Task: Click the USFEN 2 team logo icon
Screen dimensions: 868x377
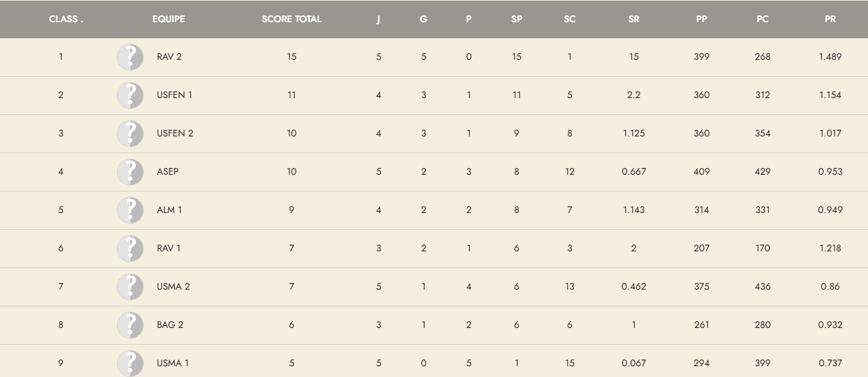Action: point(130,134)
